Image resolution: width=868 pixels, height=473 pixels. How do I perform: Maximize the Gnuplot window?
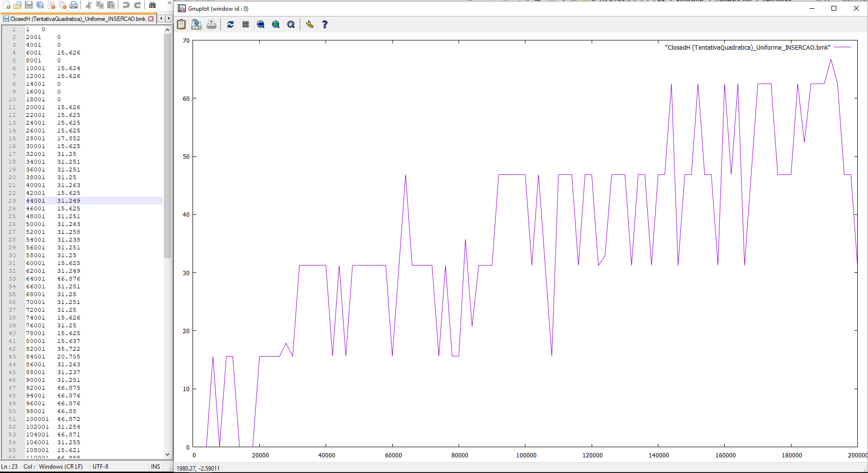click(x=834, y=8)
